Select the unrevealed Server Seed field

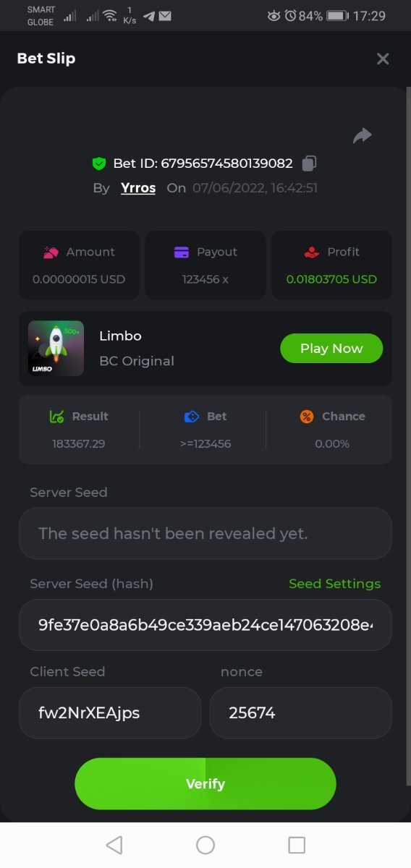pyautogui.click(x=205, y=533)
